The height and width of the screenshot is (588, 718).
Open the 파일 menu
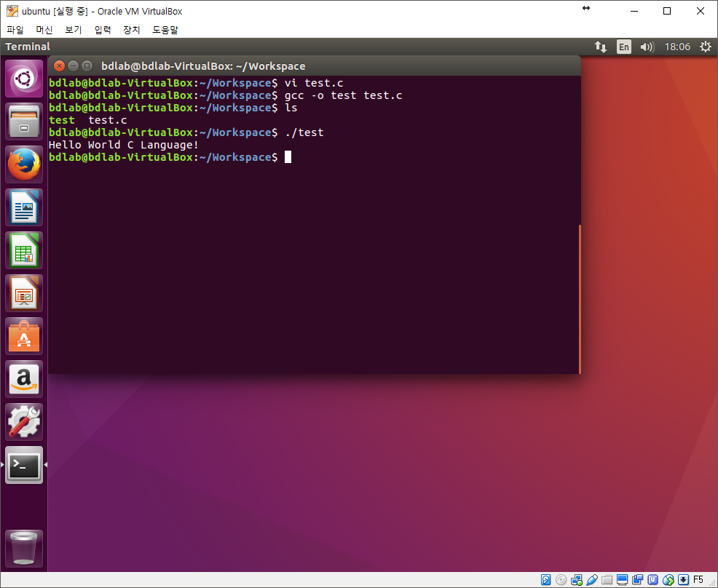pyautogui.click(x=15, y=30)
